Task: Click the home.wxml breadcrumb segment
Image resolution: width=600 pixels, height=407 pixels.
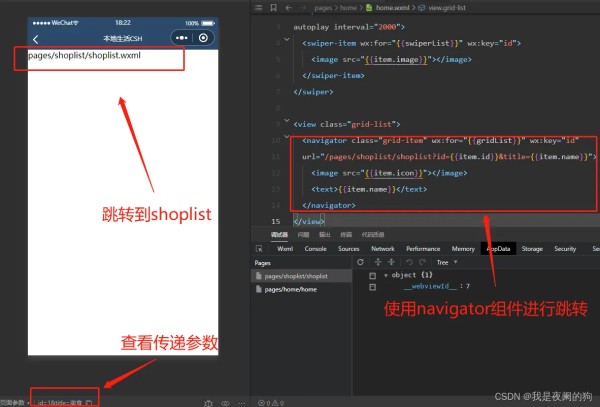Action: click(x=392, y=8)
